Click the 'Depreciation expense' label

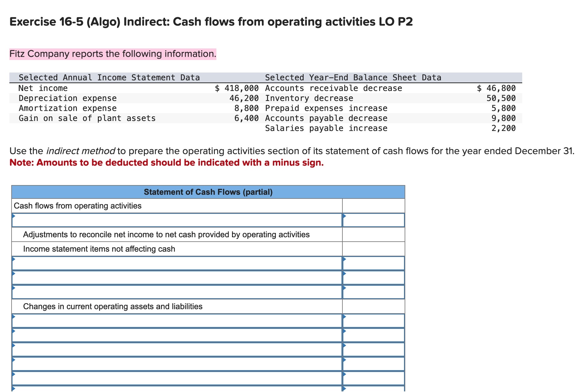68,98
